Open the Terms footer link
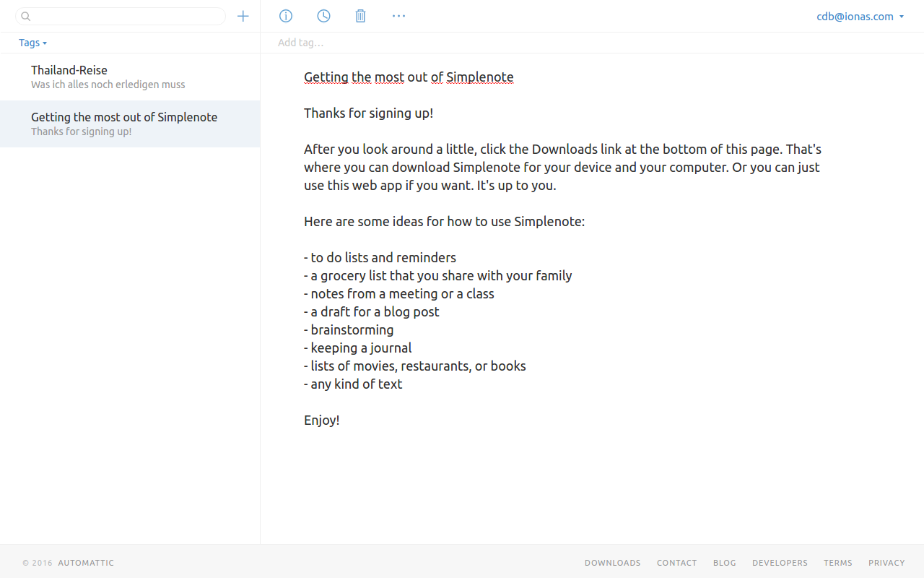 pos(838,563)
